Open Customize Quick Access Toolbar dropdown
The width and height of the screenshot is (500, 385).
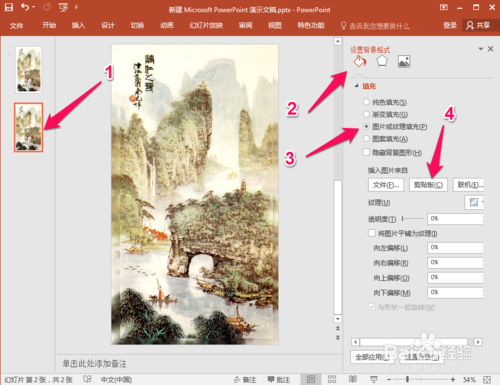coord(76,7)
